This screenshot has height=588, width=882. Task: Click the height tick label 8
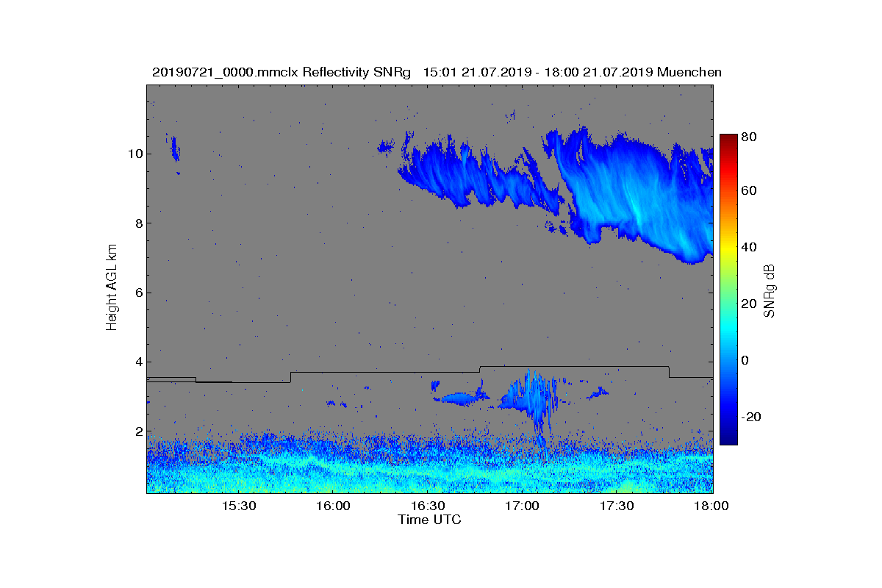point(138,223)
